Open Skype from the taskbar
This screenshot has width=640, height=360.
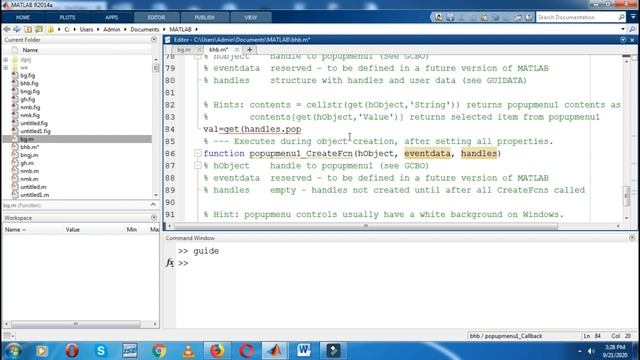pyautogui.click(x=100, y=351)
